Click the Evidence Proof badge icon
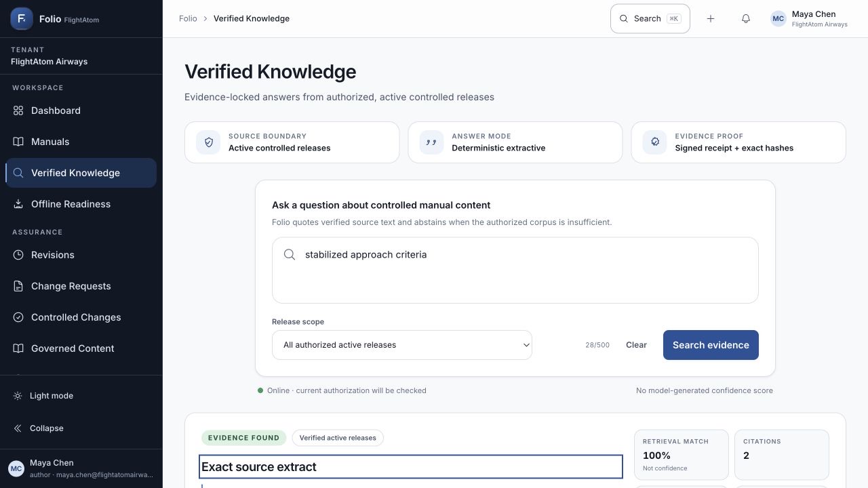868x488 pixels. [654, 142]
